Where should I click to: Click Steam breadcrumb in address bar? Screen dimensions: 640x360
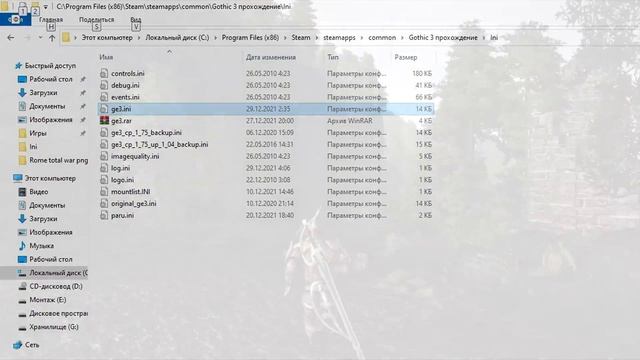point(301,38)
